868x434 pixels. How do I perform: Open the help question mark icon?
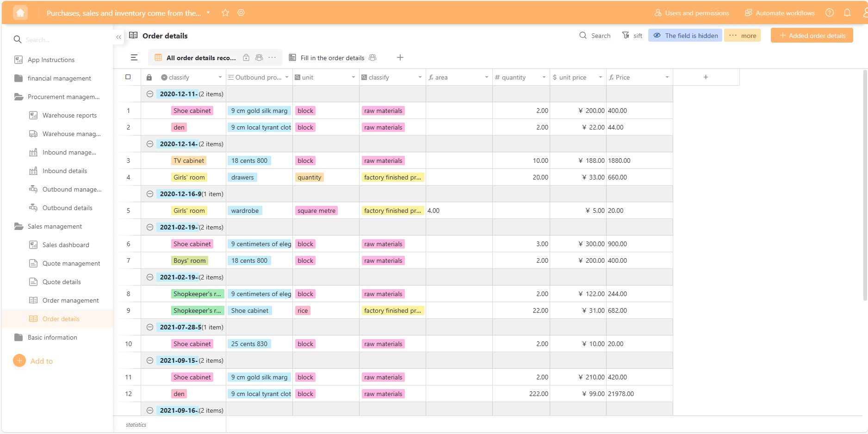pos(830,13)
